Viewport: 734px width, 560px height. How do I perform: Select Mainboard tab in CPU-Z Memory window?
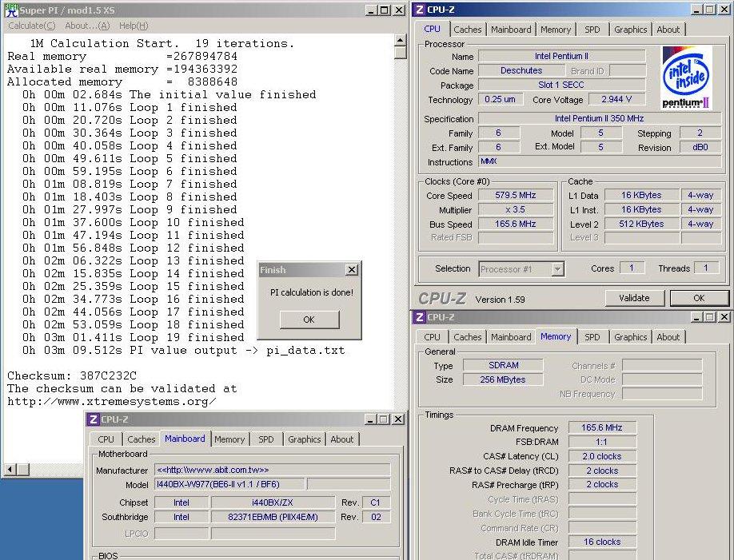511,337
